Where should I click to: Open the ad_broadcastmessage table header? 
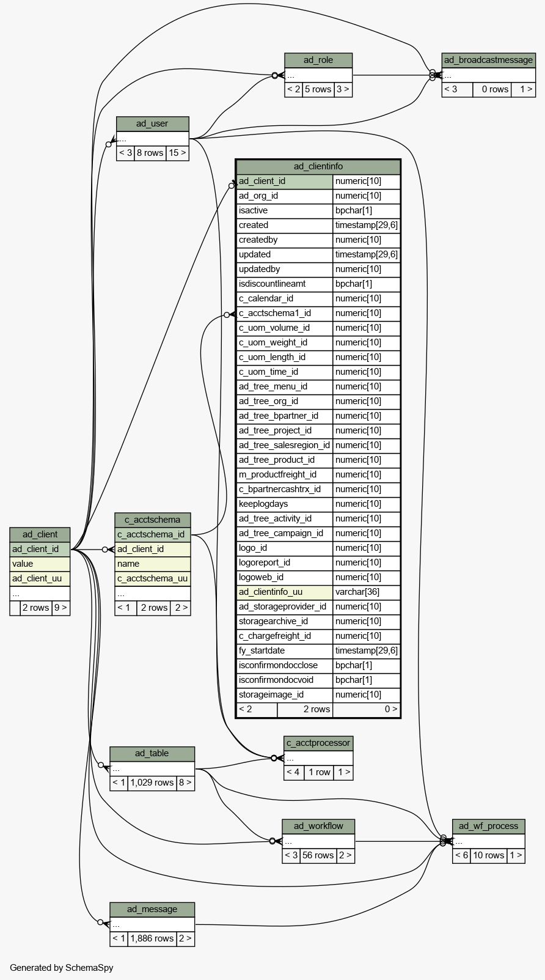pyautogui.click(x=488, y=60)
